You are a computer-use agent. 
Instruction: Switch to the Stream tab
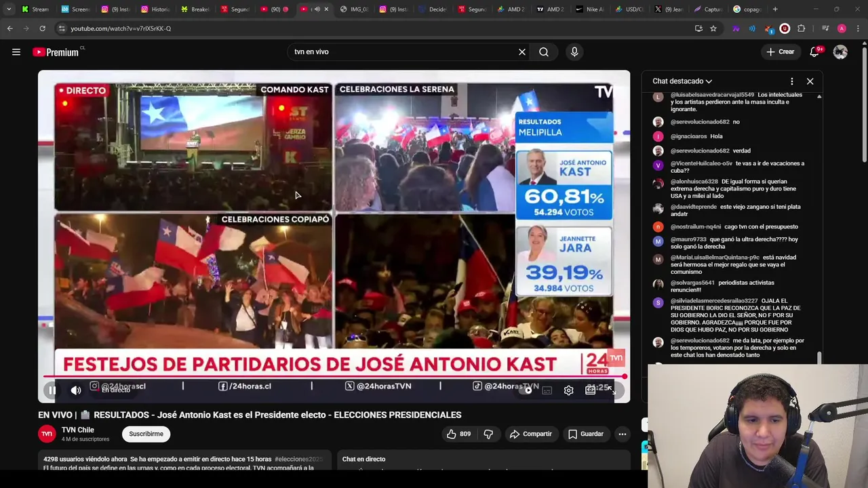(35, 9)
